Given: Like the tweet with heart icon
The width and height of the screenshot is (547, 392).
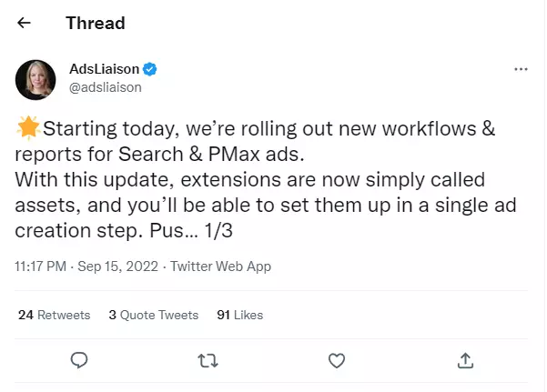Looking at the screenshot, I should (337, 360).
